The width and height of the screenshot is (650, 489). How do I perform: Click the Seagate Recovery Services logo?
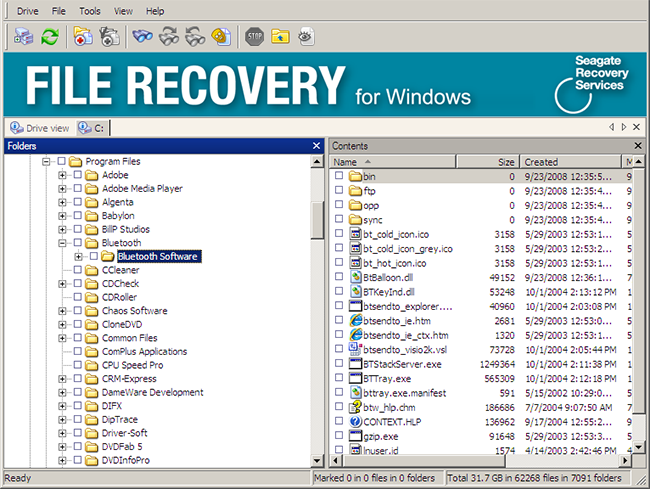click(x=592, y=84)
